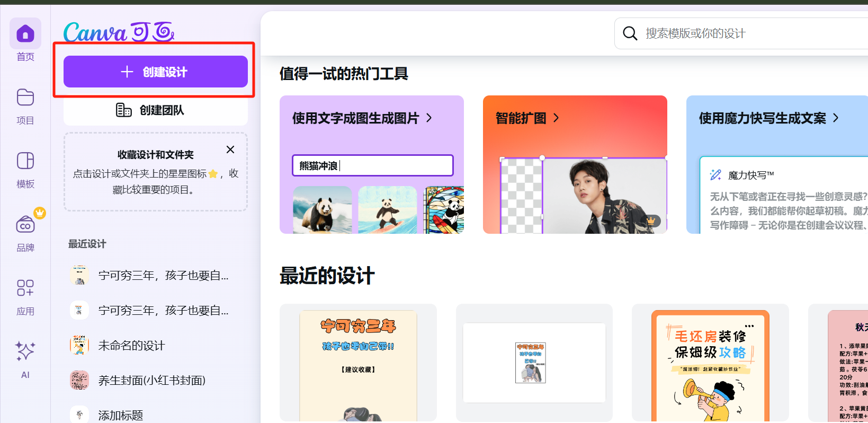Open the 宁可穷三年 design thumbnail card

(358, 363)
